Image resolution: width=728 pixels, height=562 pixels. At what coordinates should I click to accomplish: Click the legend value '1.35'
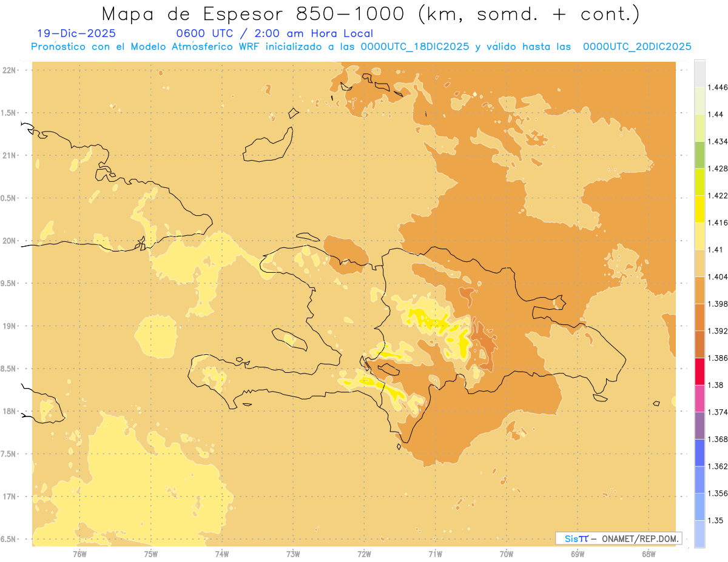(x=716, y=520)
